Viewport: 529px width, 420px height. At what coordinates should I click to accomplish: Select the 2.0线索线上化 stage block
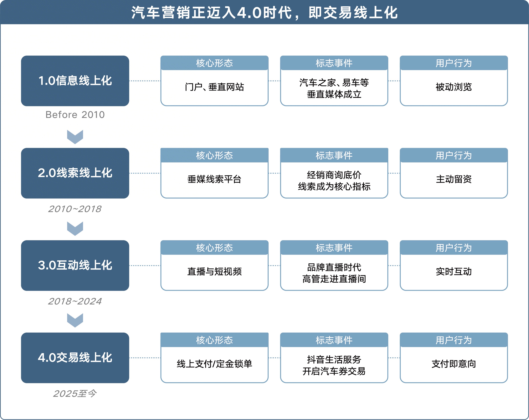tap(75, 173)
